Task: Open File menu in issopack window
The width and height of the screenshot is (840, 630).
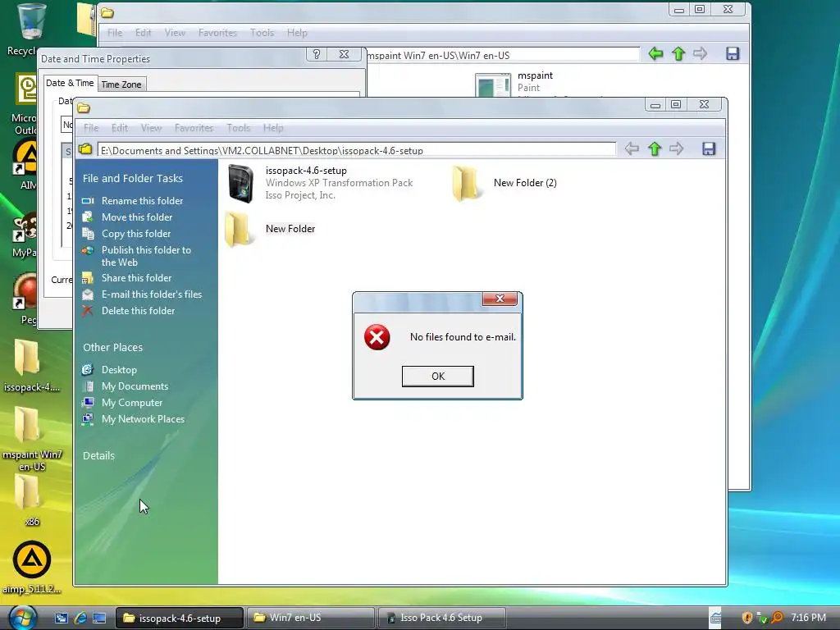Action: [91, 128]
